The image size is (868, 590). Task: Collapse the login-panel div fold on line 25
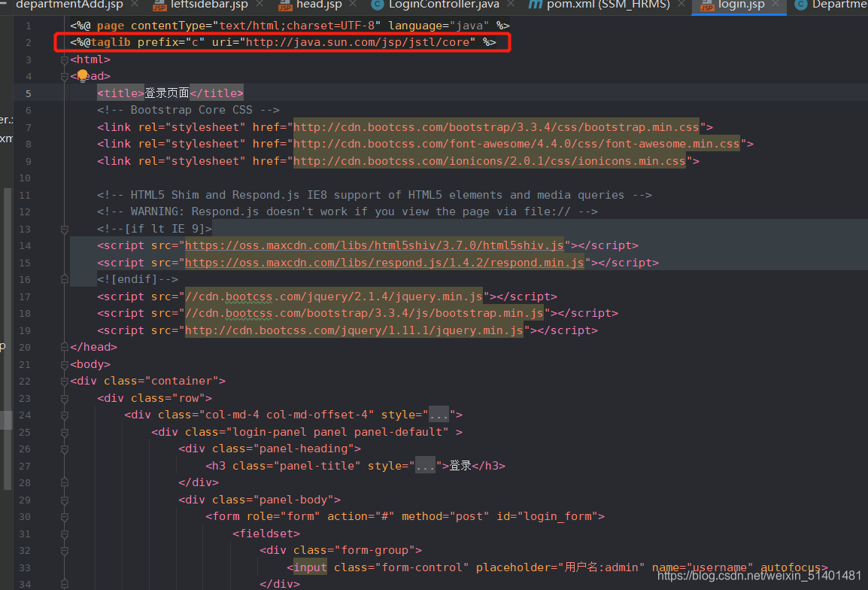tap(64, 432)
